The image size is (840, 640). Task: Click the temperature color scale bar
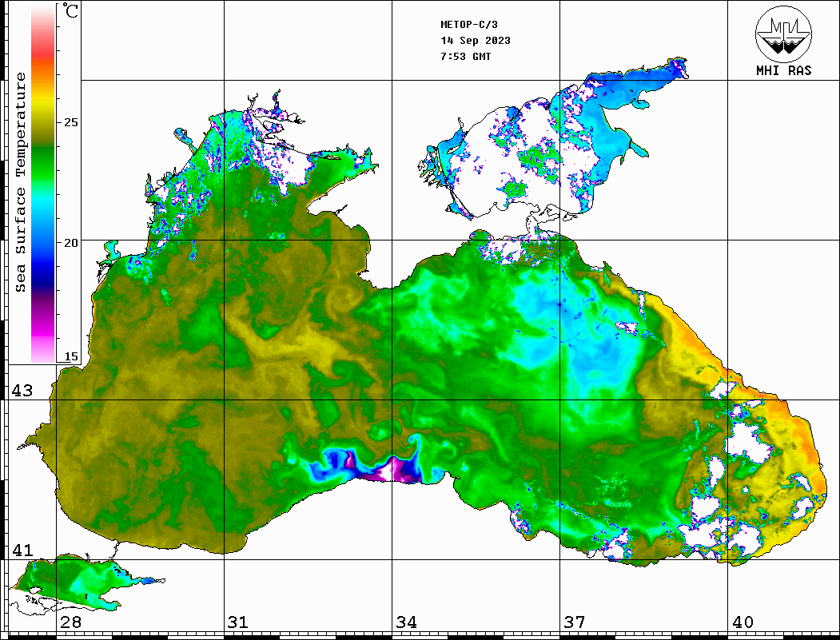tap(43, 183)
